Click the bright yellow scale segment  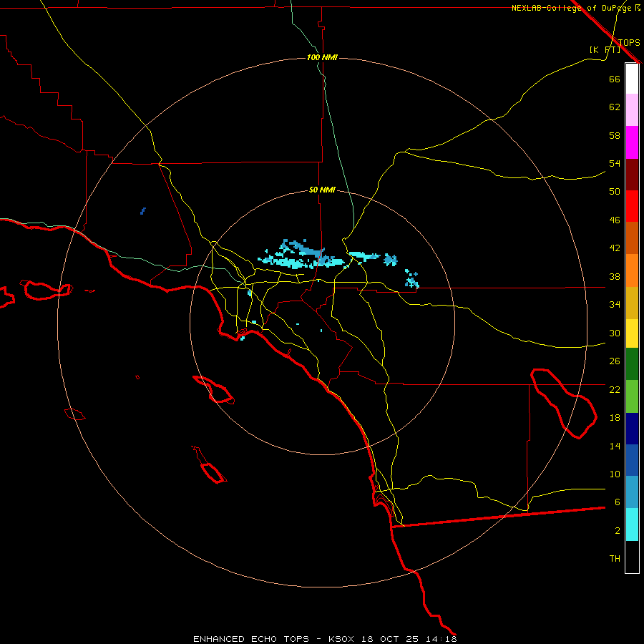[x=632, y=333]
